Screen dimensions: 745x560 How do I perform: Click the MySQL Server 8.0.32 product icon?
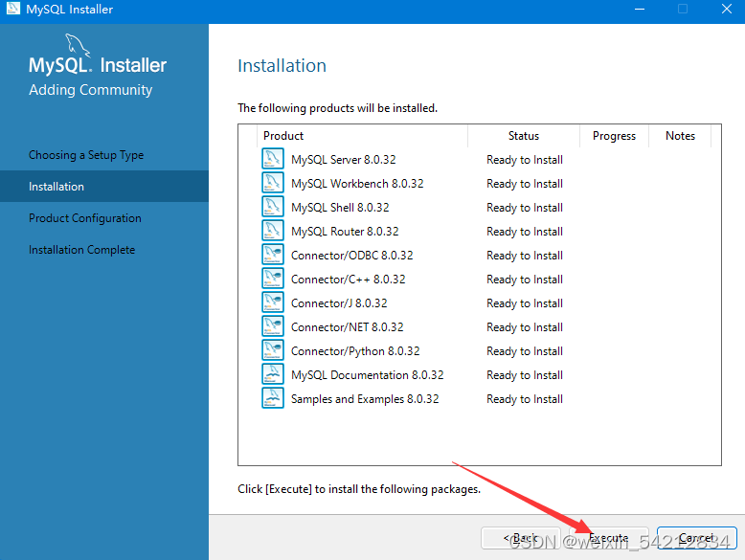[x=273, y=159]
